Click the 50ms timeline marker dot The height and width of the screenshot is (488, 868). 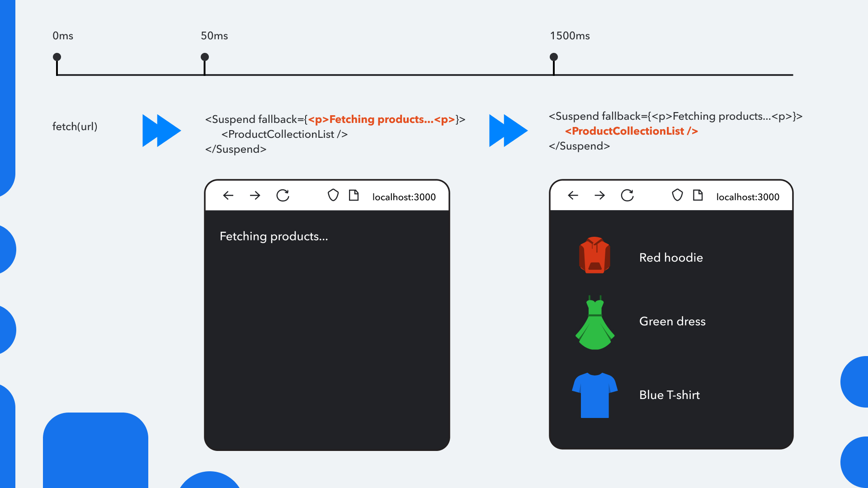[205, 57]
